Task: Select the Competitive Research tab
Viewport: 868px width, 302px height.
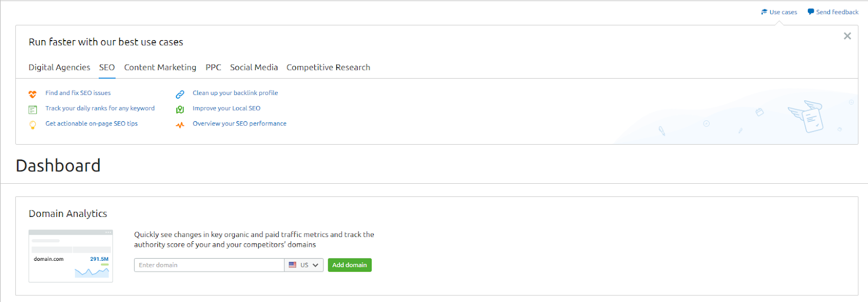Action: [x=328, y=67]
